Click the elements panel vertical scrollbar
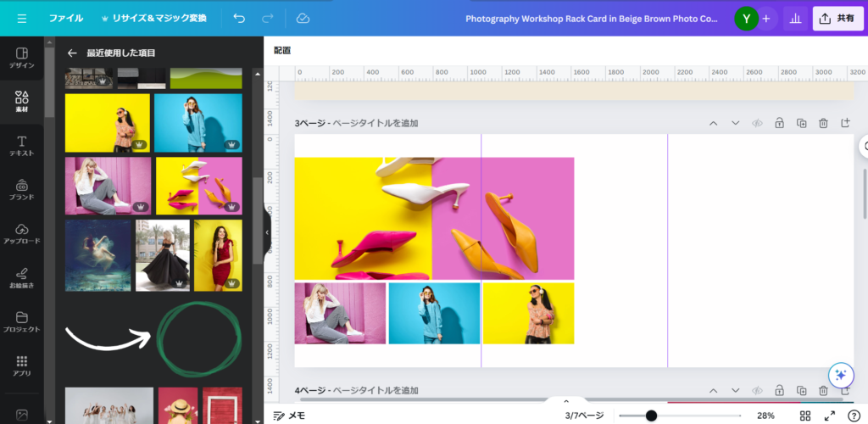 (258, 220)
